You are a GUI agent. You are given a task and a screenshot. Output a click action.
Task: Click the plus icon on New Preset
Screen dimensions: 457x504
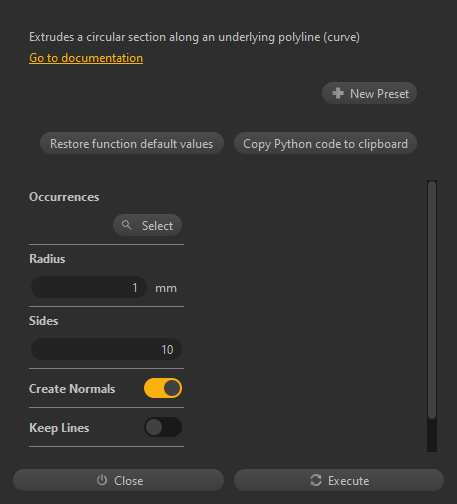(338, 93)
